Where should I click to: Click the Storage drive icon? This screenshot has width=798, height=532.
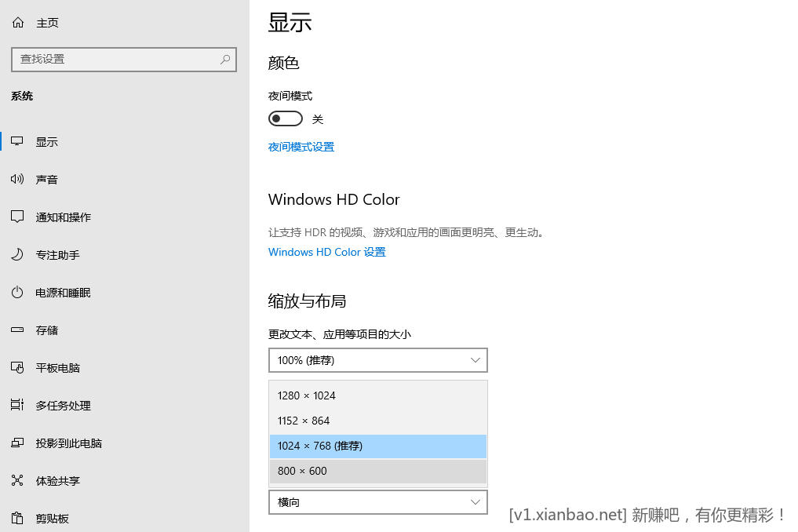pyautogui.click(x=17, y=330)
